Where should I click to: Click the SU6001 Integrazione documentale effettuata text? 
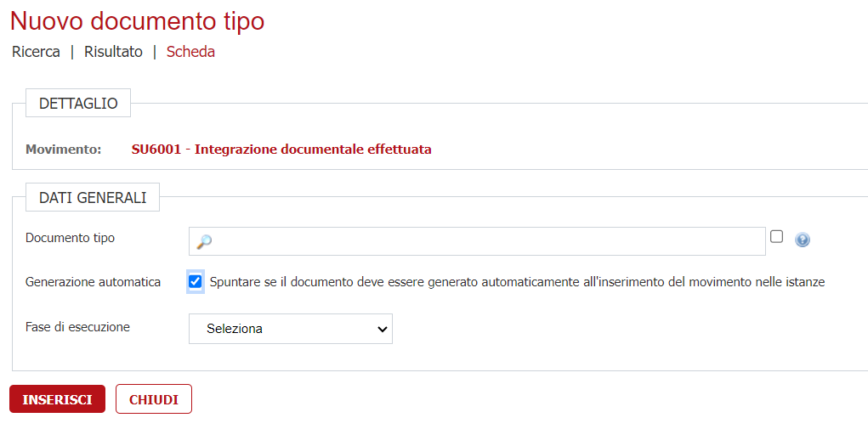click(281, 150)
